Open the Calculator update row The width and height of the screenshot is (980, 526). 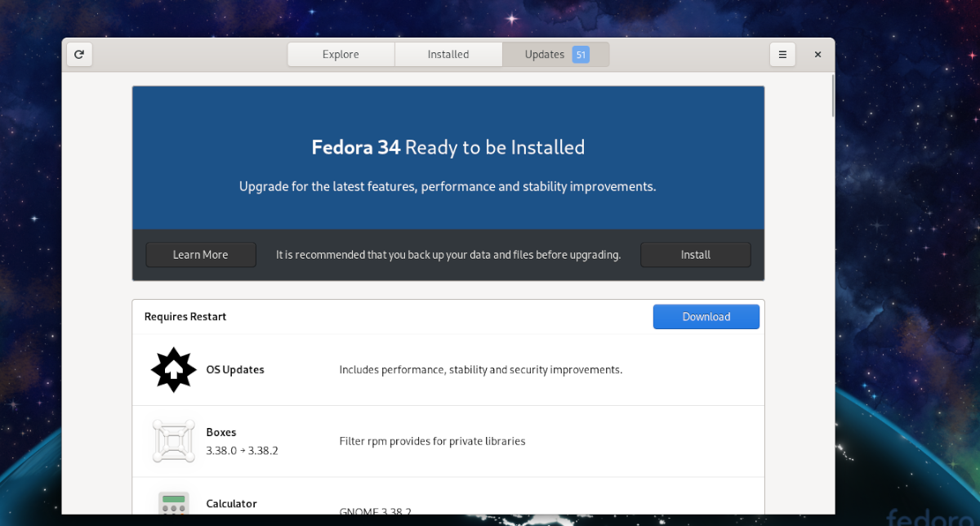(x=448, y=497)
